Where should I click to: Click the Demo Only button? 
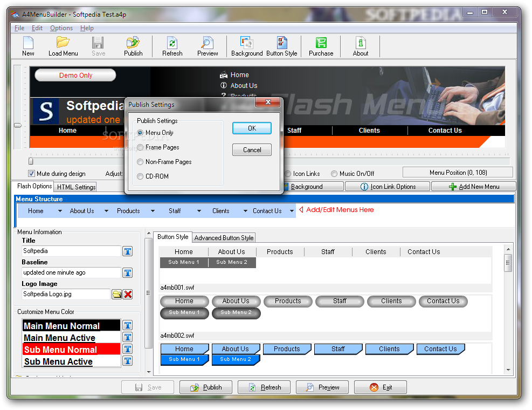pos(75,75)
